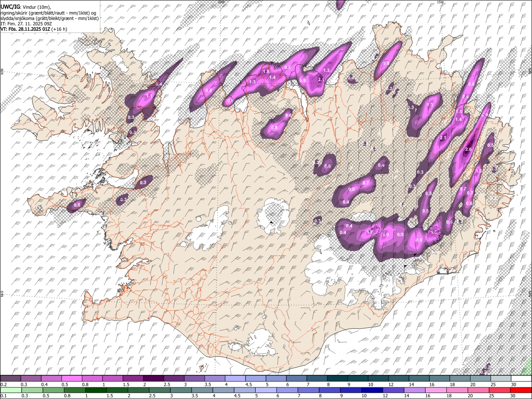This screenshot has height=399, width=532.
Task: Click the 18 label in lower legend row
Action: [x=448, y=396]
